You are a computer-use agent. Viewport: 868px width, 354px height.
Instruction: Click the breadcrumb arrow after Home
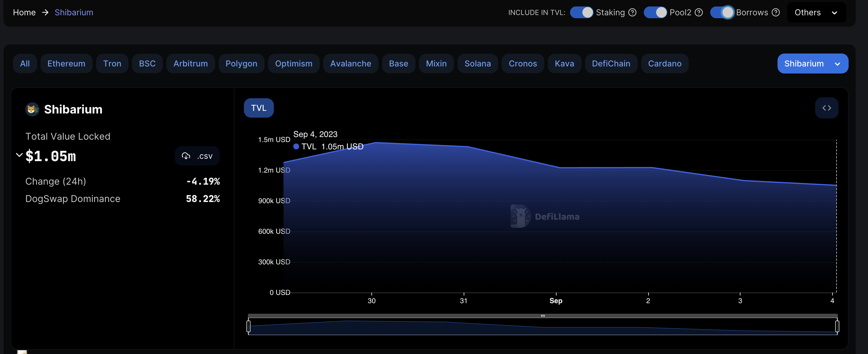[x=45, y=12]
